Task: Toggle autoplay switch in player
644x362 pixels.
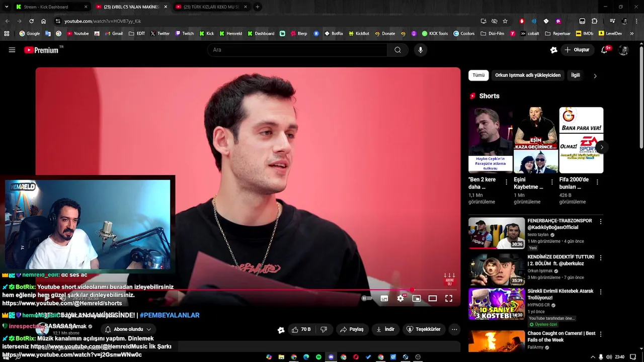Action: [367, 298]
